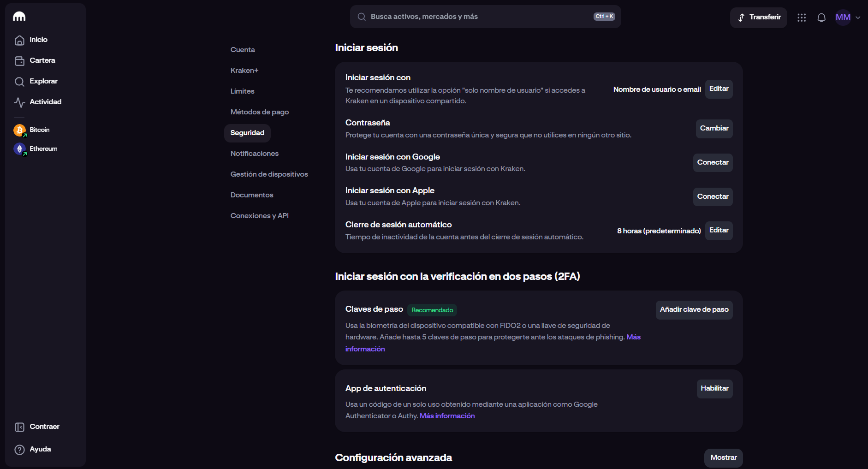Click the Bitcoin coin icon
The height and width of the screenshot is (469, 868).
pos(20,131)
